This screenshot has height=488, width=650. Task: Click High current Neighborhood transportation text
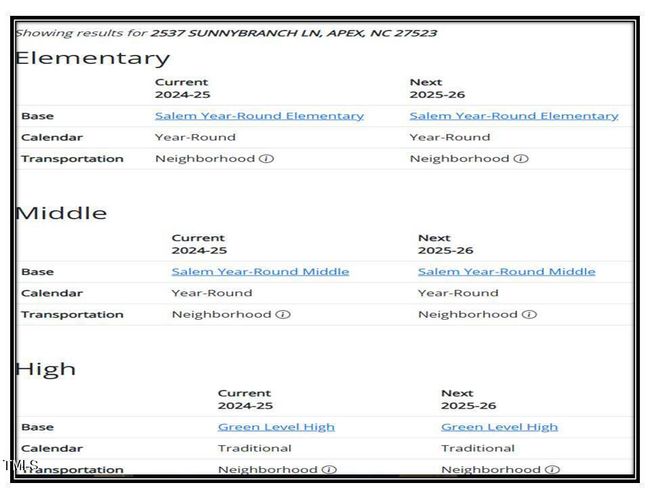tap(268, 469)
